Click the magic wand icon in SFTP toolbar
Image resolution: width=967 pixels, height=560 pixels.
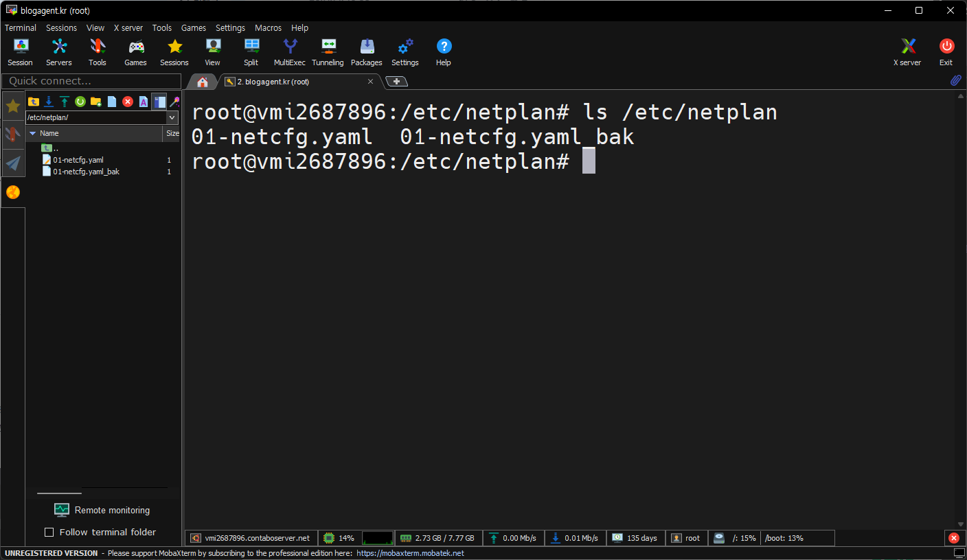[x=174, y=102]
